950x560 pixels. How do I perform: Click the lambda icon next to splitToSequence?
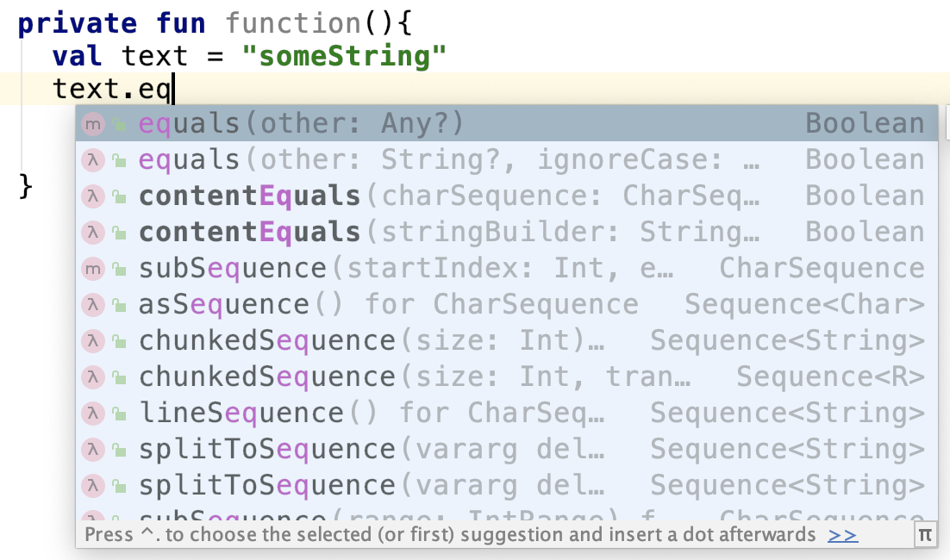92,449
